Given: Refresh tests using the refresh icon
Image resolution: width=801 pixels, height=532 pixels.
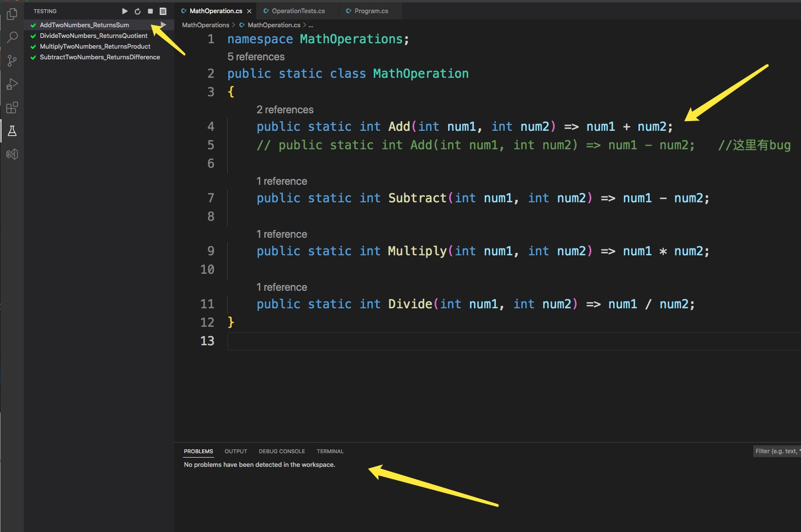Looking at the screenshot, I should click(x=137, y=11).
